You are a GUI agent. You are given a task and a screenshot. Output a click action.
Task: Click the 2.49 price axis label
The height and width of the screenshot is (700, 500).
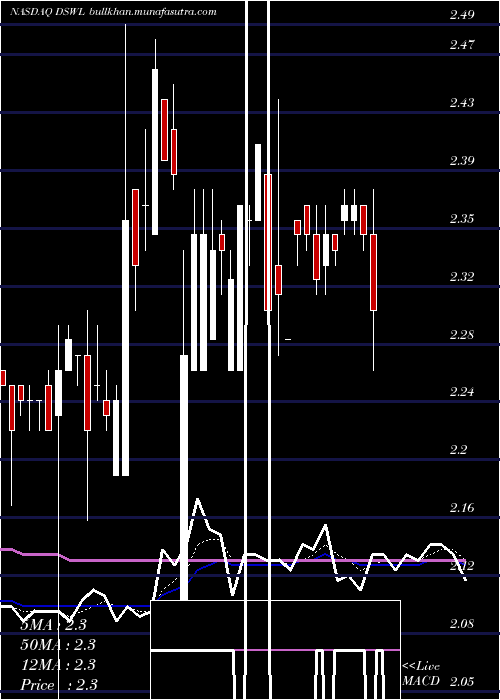click(x=462, y=16)
